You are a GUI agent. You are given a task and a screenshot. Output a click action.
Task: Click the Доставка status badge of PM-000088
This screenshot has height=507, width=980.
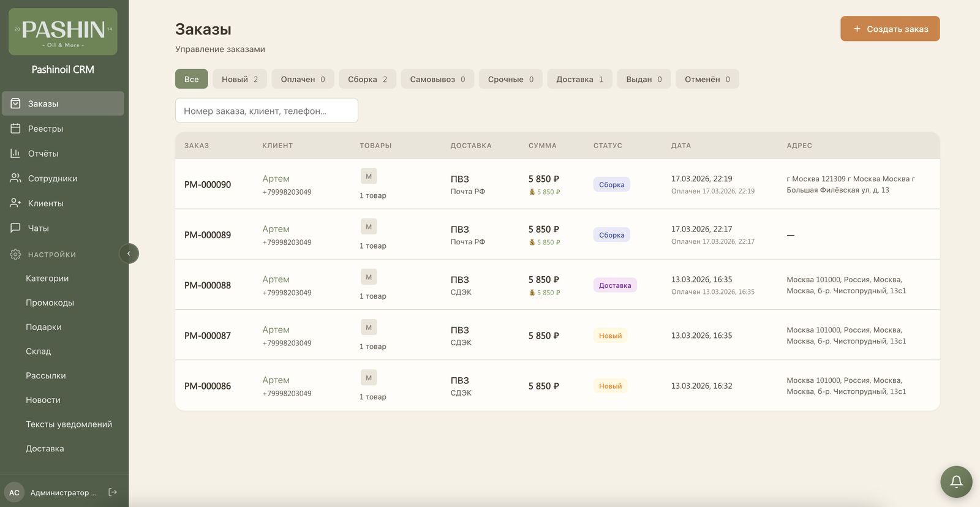(x=615, y=285)
